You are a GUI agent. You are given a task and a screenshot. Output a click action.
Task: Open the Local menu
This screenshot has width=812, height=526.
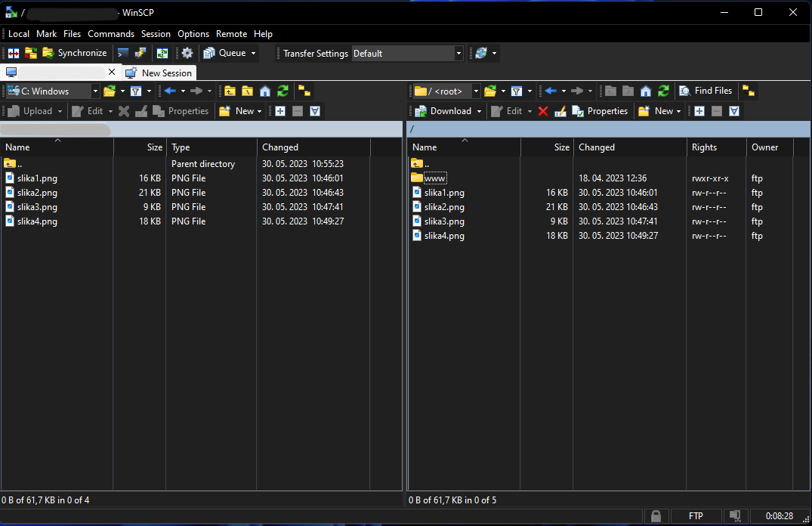coord(19,34)
